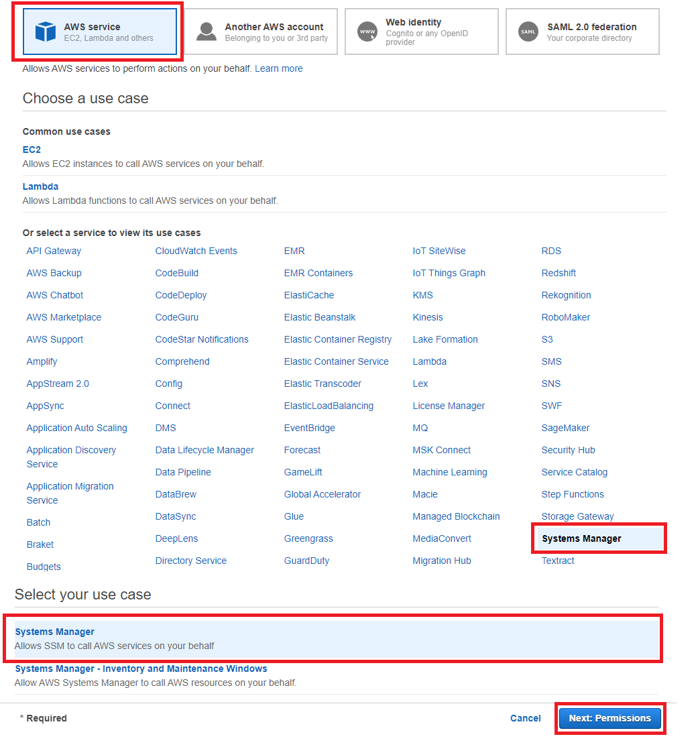Choose CloudWatch Events service
700x755 pixels.
(196, 251)
